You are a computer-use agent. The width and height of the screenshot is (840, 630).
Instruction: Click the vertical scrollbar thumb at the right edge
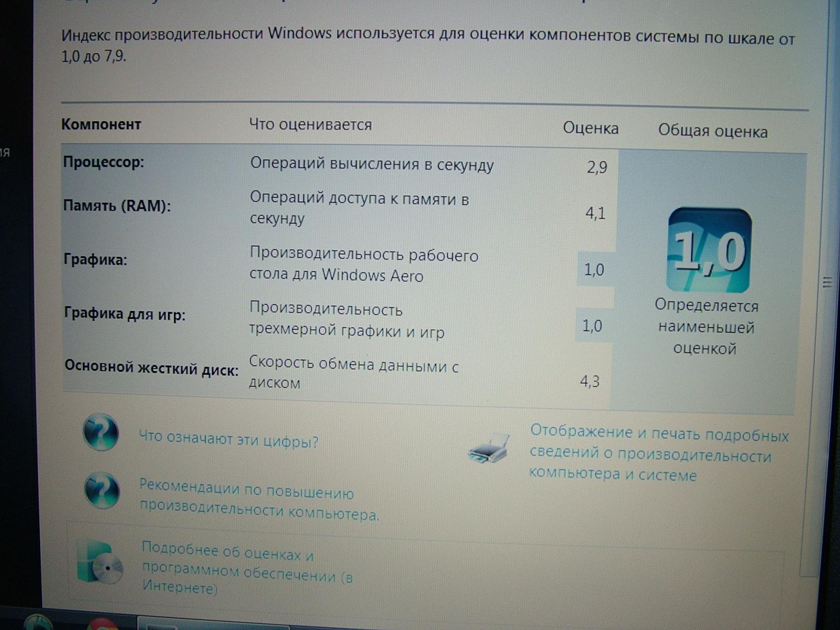pyautogui.click(x=827, y=282)
